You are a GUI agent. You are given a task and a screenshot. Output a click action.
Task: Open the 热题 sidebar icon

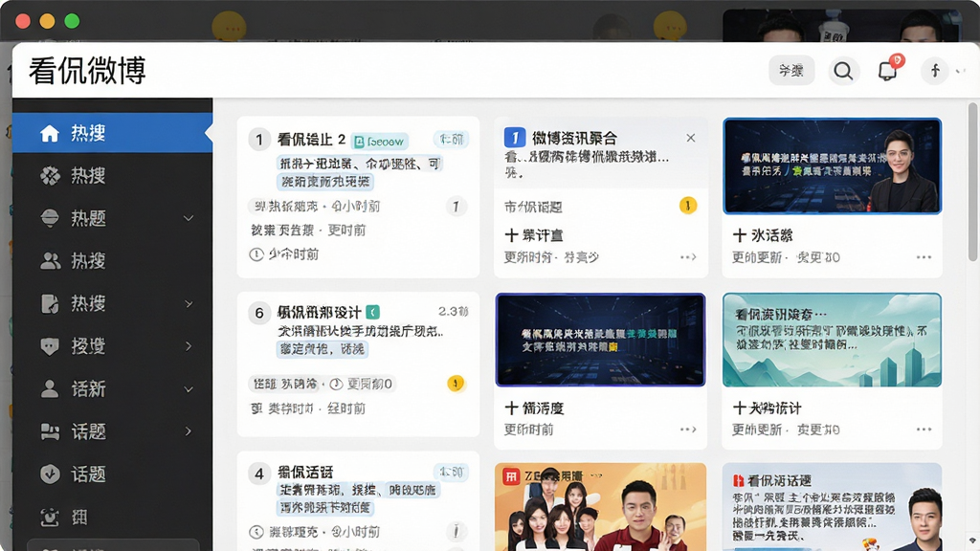click(50, 218)
